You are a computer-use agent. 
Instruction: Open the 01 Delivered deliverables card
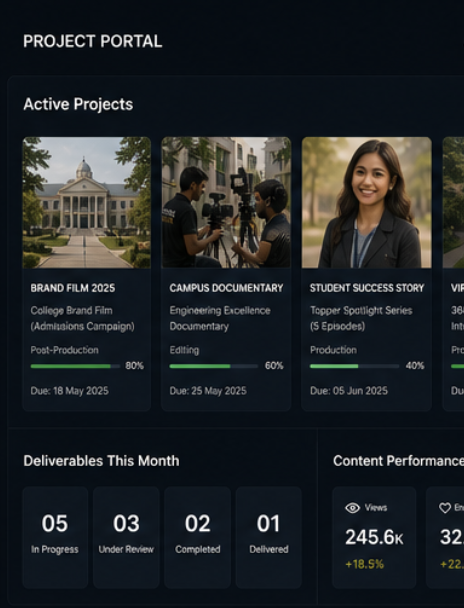tap(269, 537)
